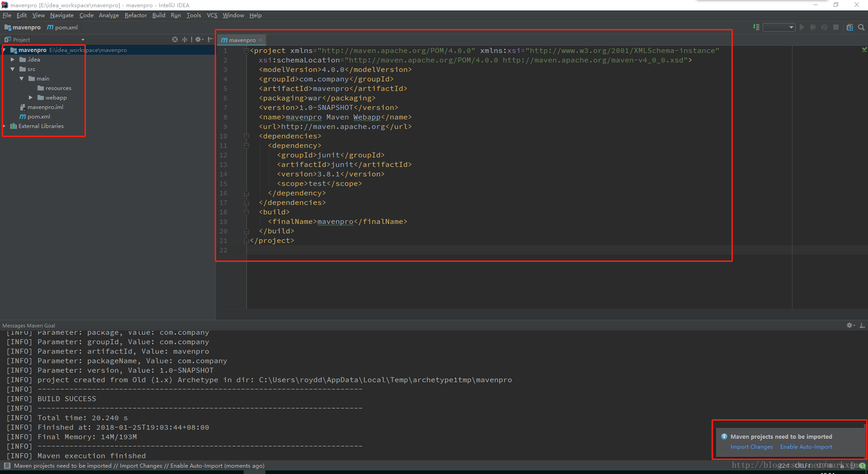Open the View menu
868x474 pixels.
(x=38, y=15)
